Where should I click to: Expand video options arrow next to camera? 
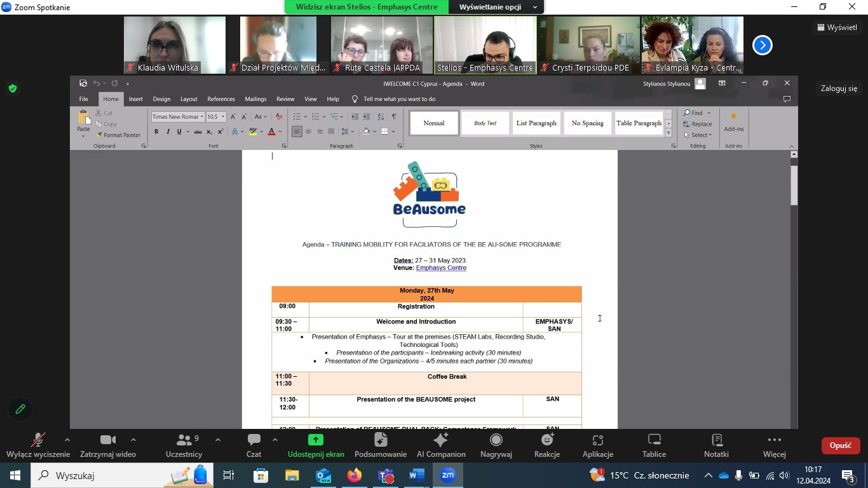133,440
